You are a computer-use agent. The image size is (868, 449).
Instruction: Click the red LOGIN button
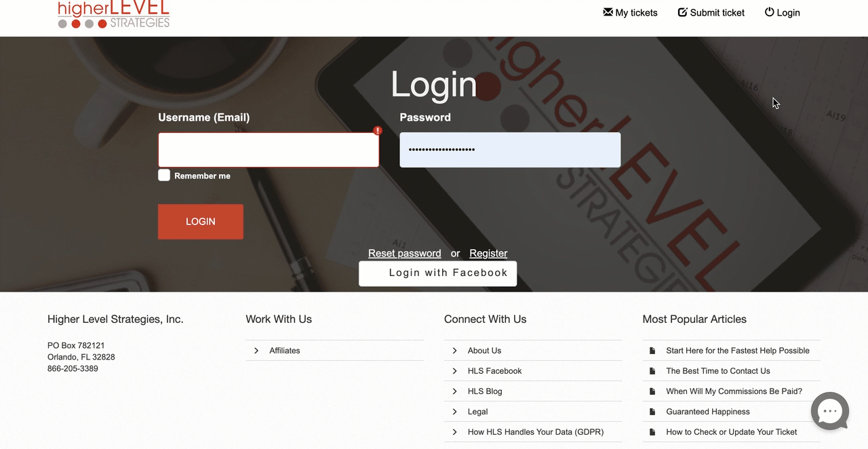click(x=201, y=222)
